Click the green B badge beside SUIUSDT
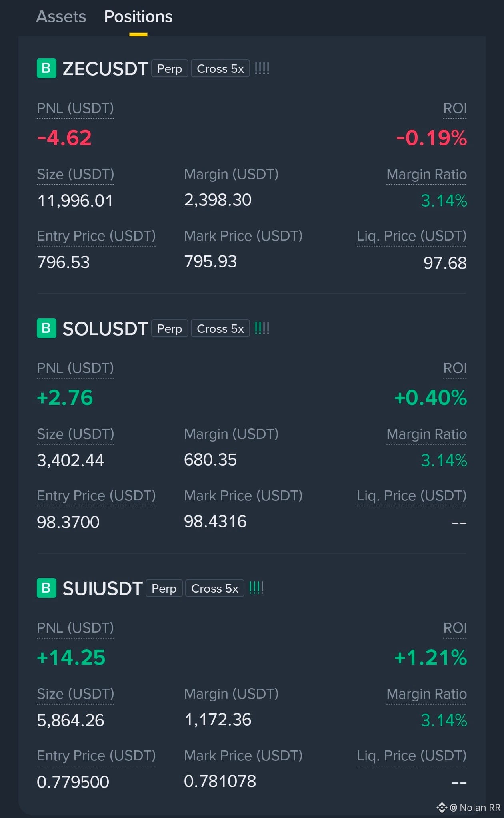This screenshot has width=504, height=818. coord(46,588)
